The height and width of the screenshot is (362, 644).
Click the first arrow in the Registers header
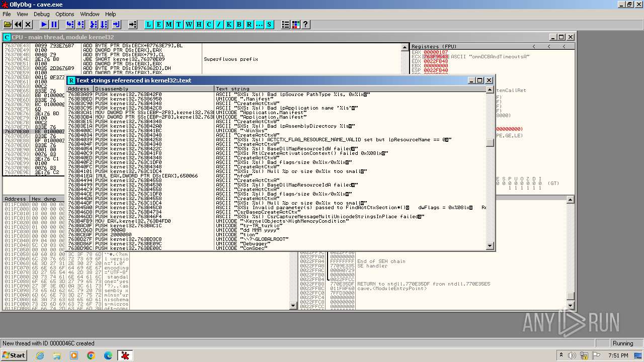pyautogui.click(x=534, y=46)
